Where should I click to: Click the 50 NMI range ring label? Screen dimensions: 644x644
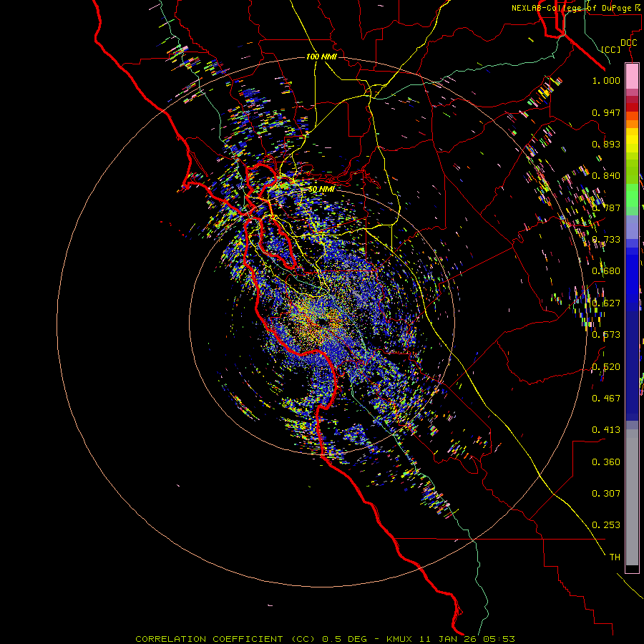coord(321,190)
